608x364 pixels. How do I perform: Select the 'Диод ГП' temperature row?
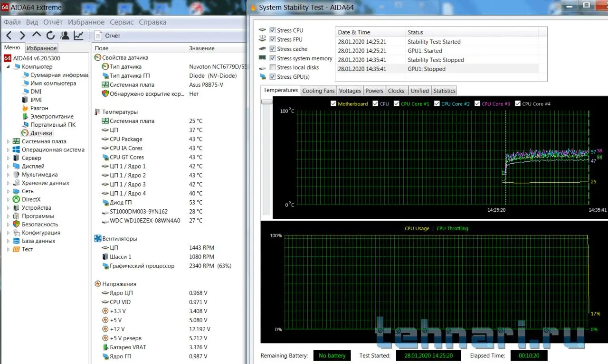pos(169,203)
